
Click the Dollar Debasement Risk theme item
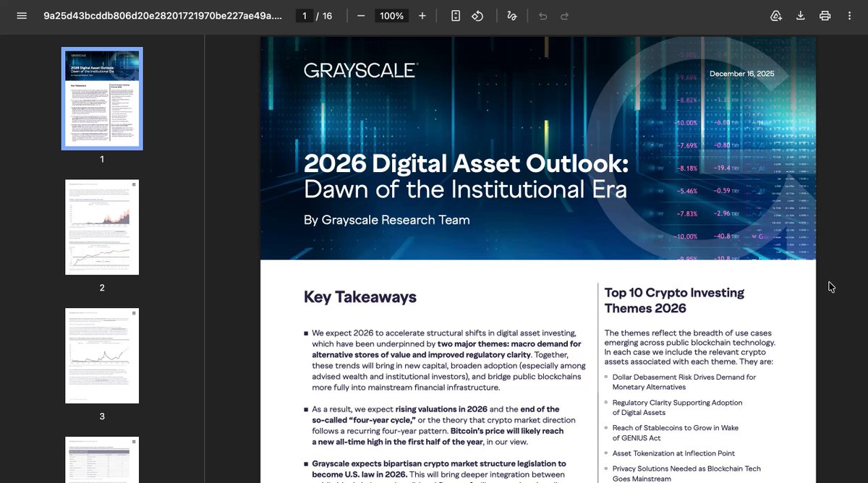(684, 382)
